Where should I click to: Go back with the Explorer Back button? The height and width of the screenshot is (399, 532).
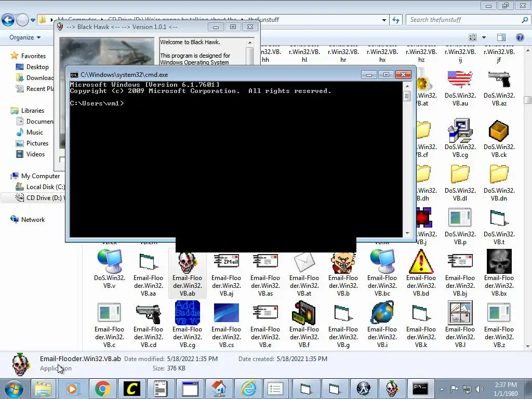coord(8,20)
